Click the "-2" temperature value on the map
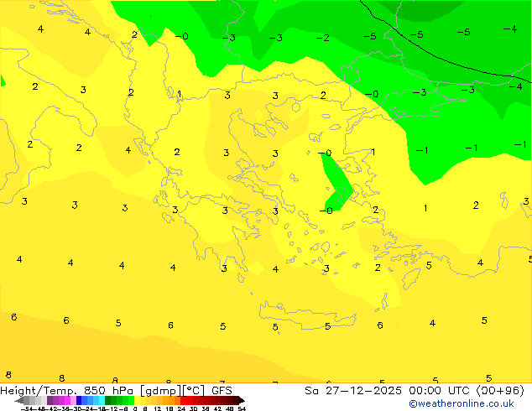 pyautogui.click(x=323, y=38)
